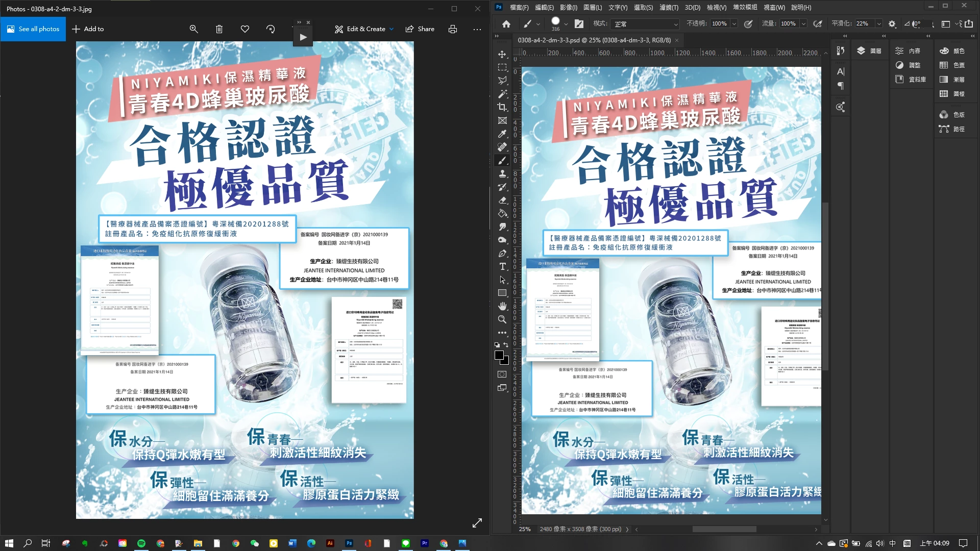This screenshot has width=980, height=551.
Task: Click See all photos button
Action: pos(33,29)
